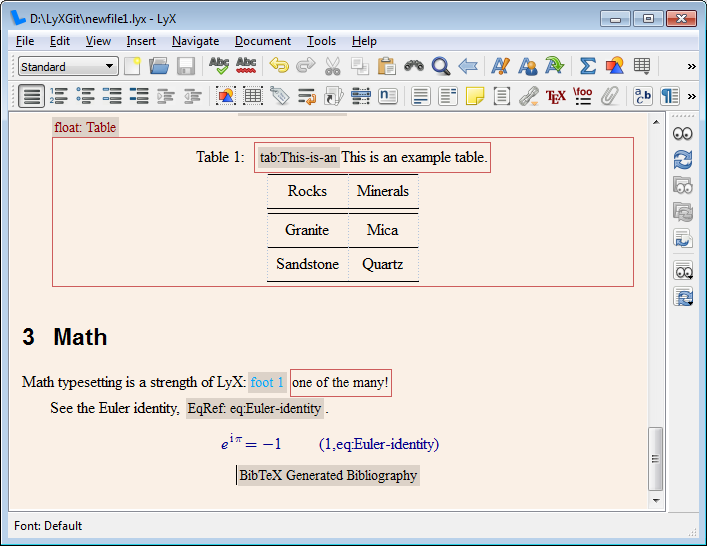The image size is (707, 546).
Task: Toggle emphasized text style icon
Action: click(500, 66)
